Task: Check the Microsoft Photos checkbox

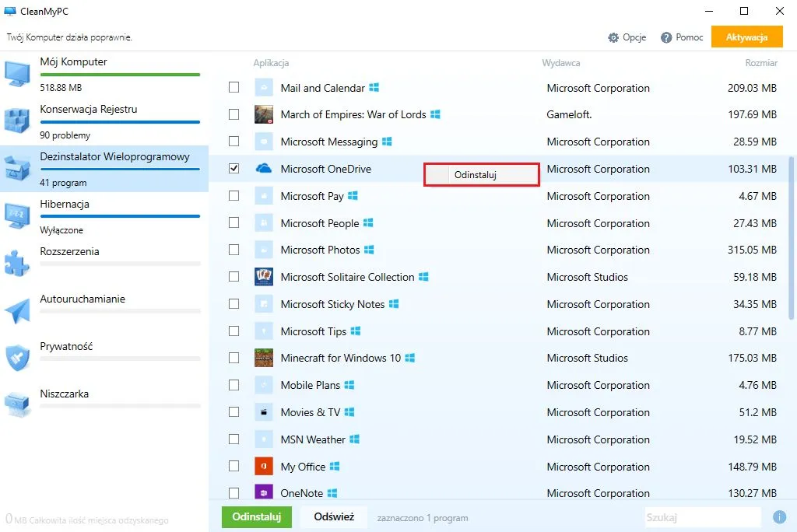Action: 233,250
